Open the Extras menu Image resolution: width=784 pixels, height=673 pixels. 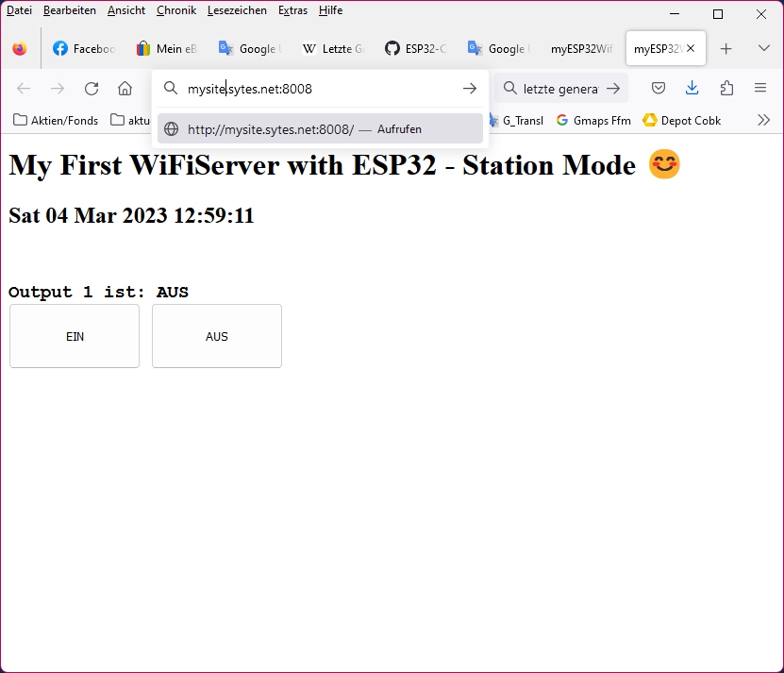[x=292, y=10]
